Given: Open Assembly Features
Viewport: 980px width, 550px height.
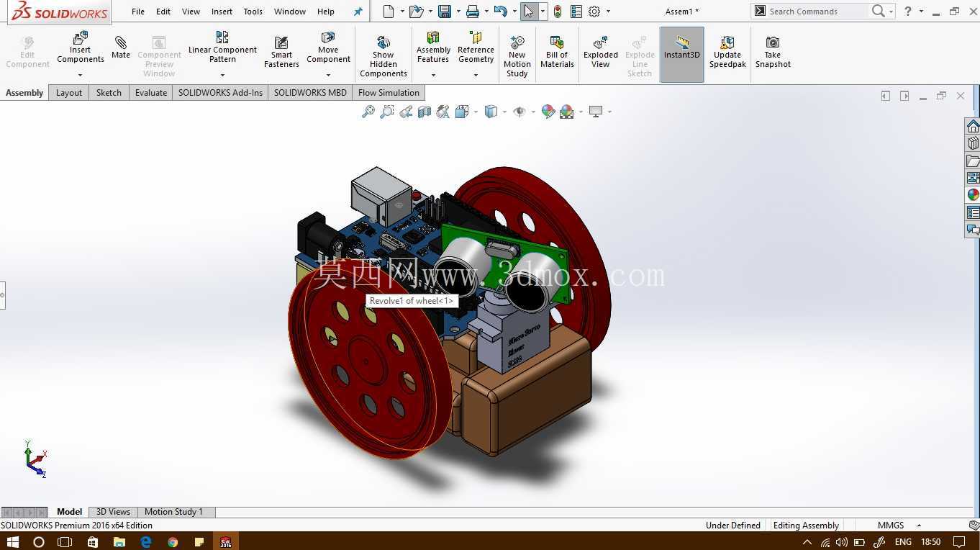Looking at the screenshot, I should [433, 48].
